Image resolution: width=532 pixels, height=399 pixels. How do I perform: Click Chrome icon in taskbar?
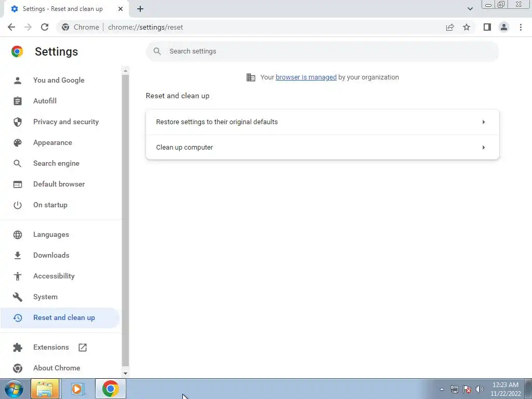111,389
